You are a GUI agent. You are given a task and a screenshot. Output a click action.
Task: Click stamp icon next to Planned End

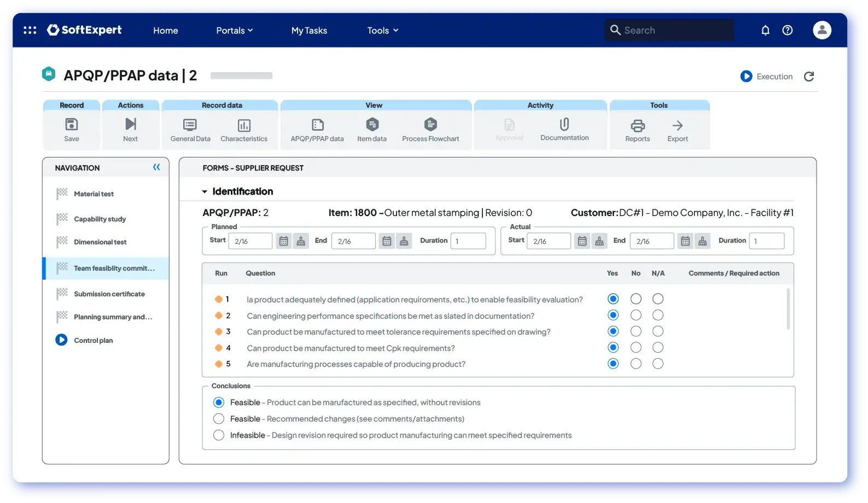[x=404, y=241]
